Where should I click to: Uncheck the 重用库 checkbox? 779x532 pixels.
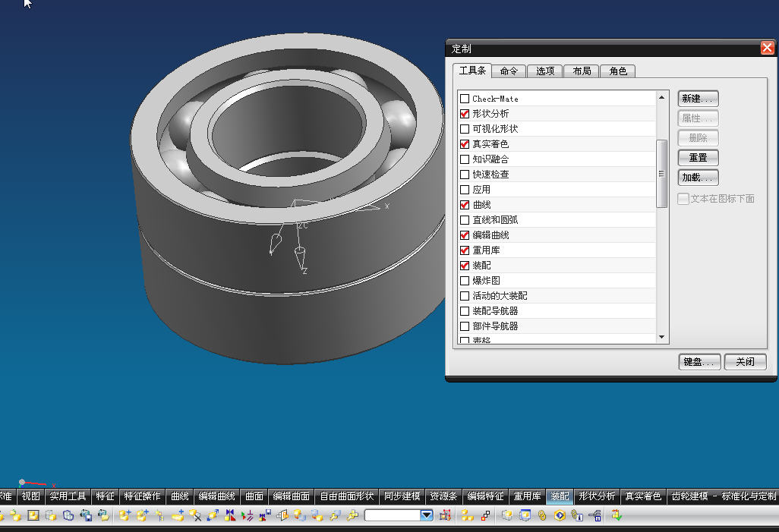coord(465,250)
